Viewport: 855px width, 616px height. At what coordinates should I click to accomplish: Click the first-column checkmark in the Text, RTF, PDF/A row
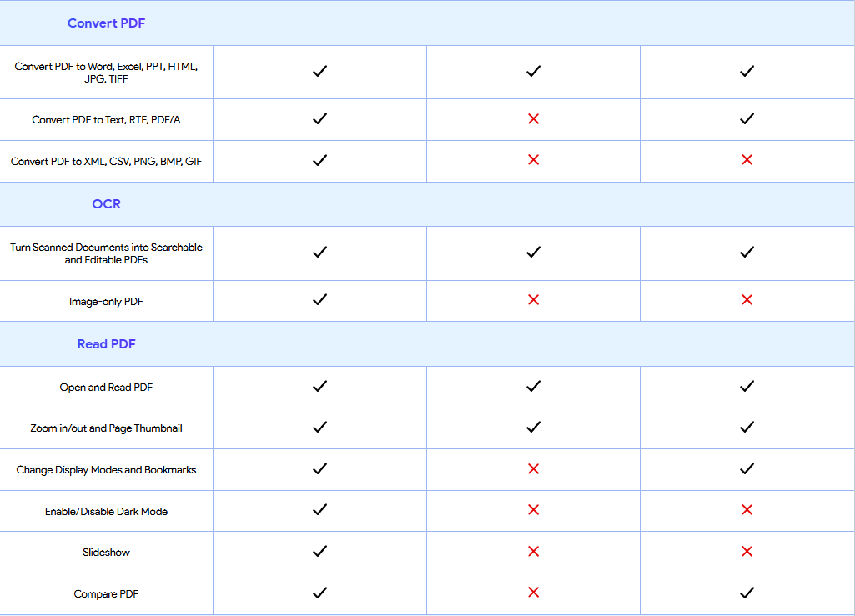tap(320, 118)
